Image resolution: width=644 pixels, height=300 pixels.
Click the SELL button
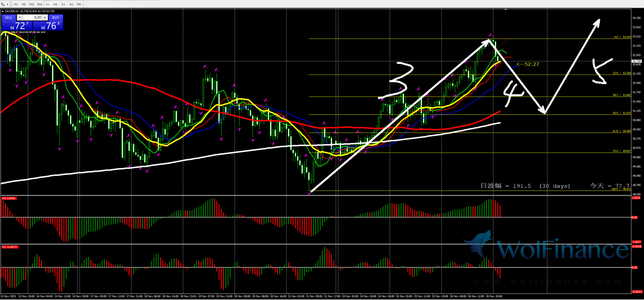tap(9, 18)
